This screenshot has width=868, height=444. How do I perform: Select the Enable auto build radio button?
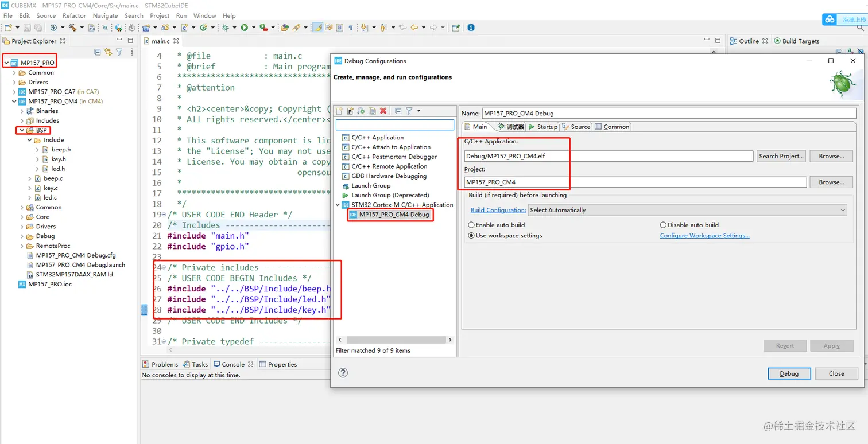coord(471,225)
